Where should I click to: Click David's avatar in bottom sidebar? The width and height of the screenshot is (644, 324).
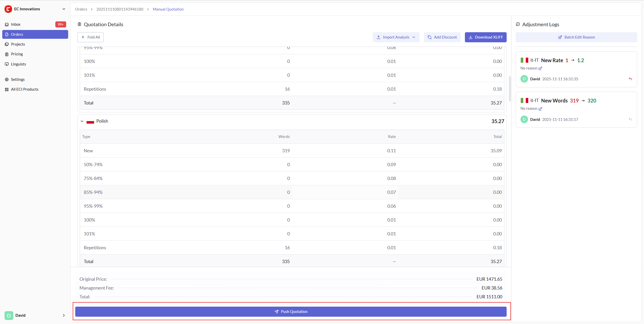tap(9, 315)
